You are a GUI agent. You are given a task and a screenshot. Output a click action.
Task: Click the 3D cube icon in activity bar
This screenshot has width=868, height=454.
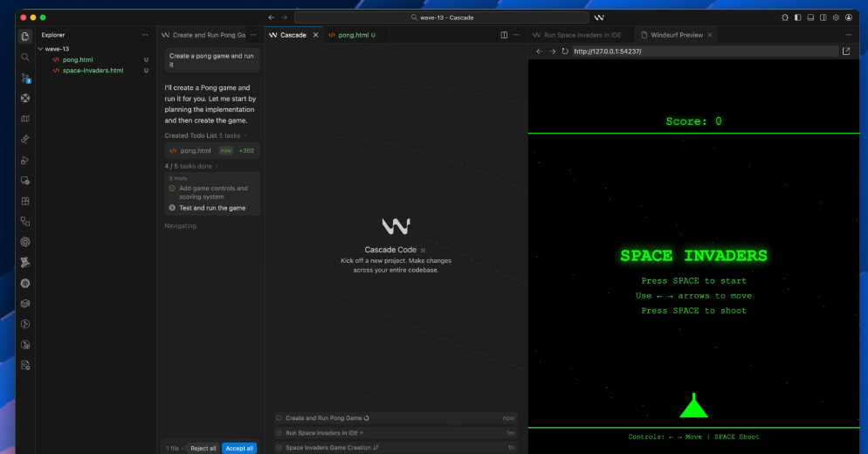coord(25,304)
